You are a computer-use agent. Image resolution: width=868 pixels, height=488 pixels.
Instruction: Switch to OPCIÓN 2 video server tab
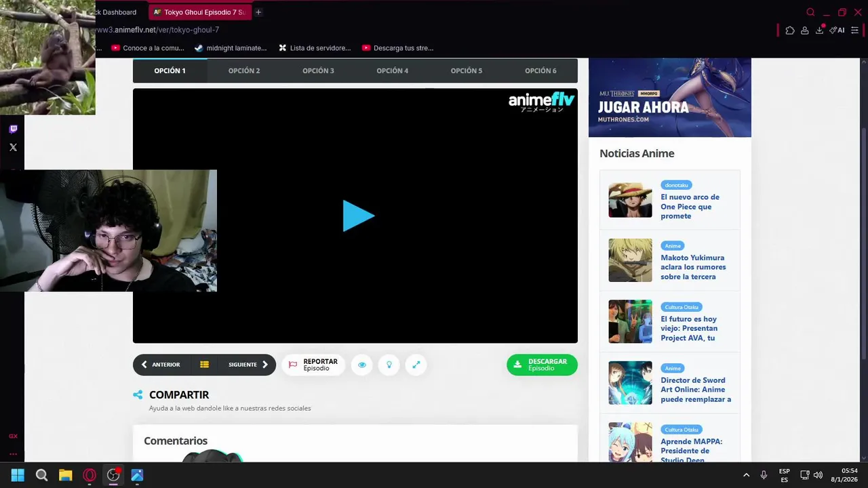(x=244, y=70)
